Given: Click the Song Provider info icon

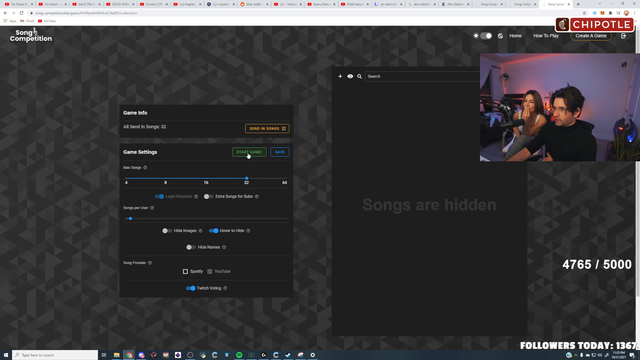Looking at the screenshot, I should [x=150, y=263].
